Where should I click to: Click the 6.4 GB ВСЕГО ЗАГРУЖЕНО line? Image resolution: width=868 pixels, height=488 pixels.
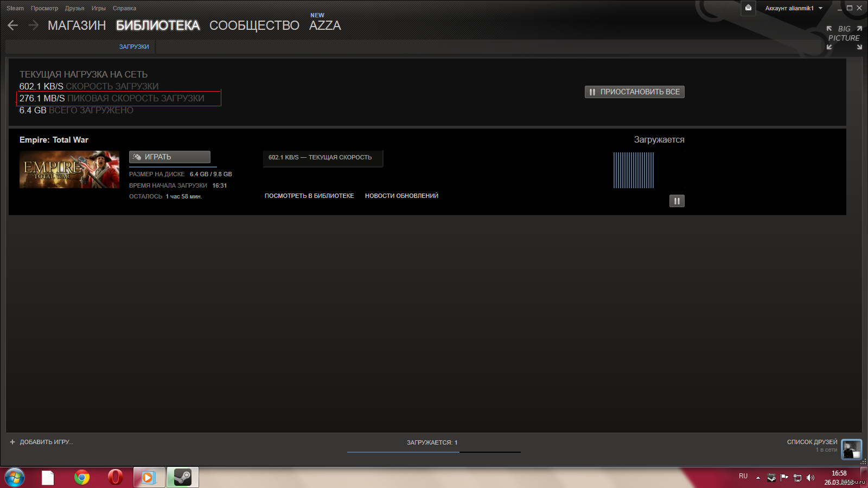pos(76,110)
